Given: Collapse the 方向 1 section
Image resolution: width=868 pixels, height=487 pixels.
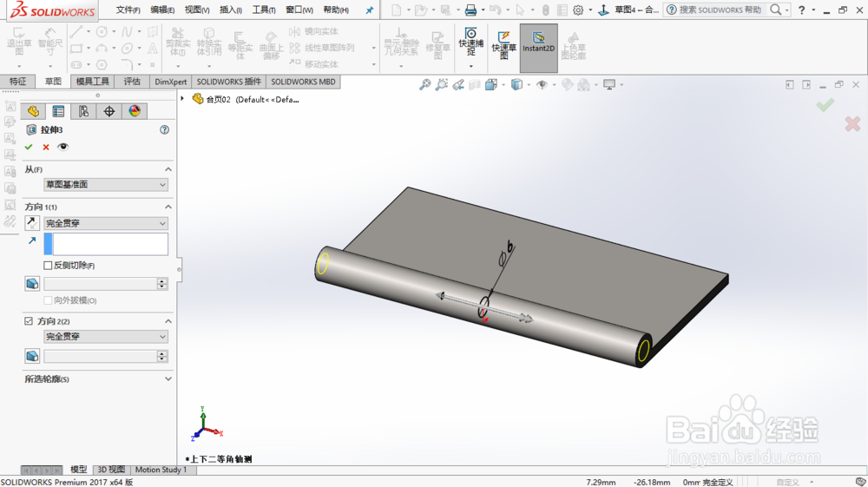Looking at the screenshot, I should 168,207.
